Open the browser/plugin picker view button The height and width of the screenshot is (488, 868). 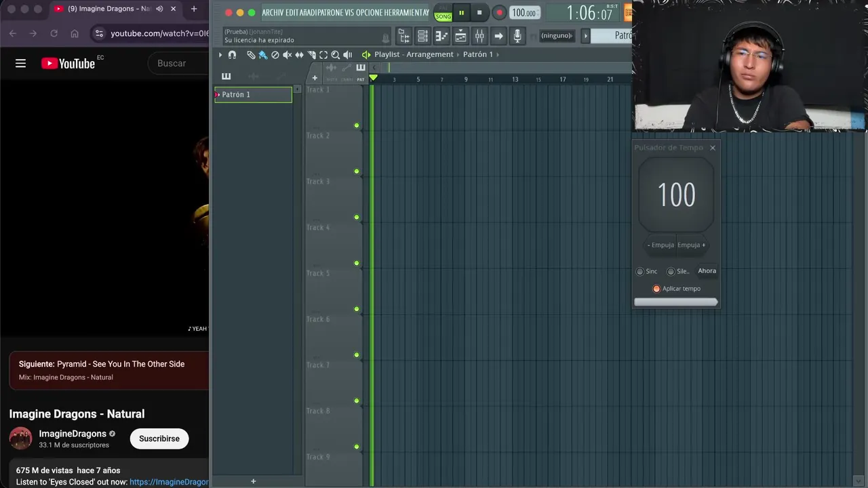point(403,35)
